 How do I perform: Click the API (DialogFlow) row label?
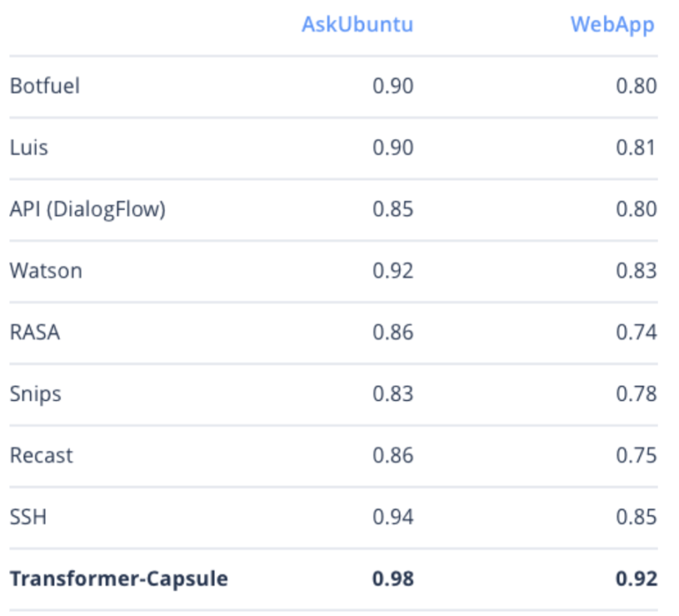[88, 209]
